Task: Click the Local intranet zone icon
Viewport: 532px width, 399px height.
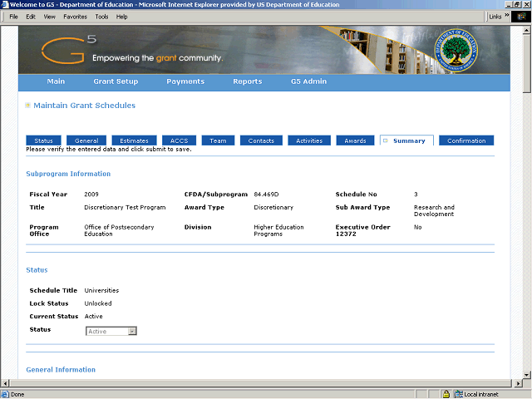Action: [x=458, y=394]
